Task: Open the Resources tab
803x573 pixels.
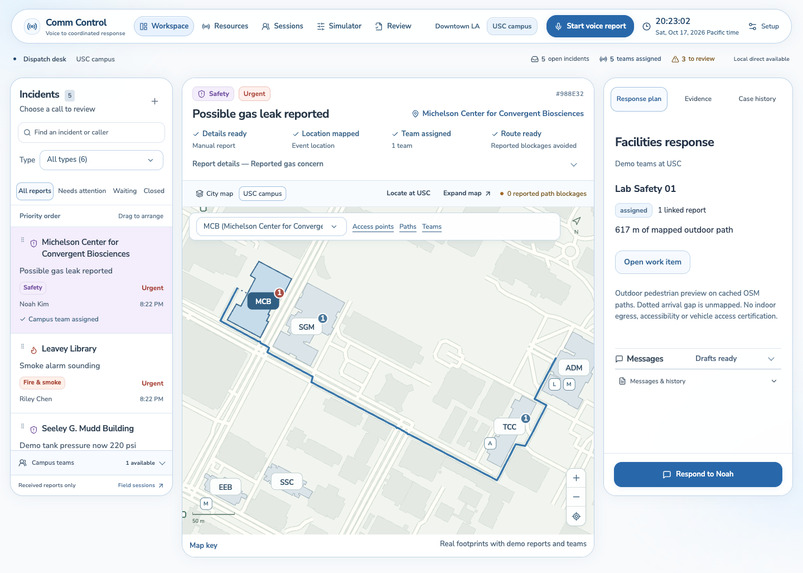Action: click(x=225, y=26)
